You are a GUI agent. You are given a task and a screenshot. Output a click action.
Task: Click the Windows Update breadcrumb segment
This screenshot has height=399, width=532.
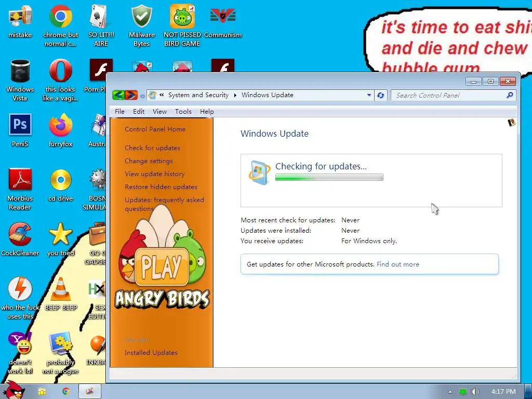tap(268, 95)
